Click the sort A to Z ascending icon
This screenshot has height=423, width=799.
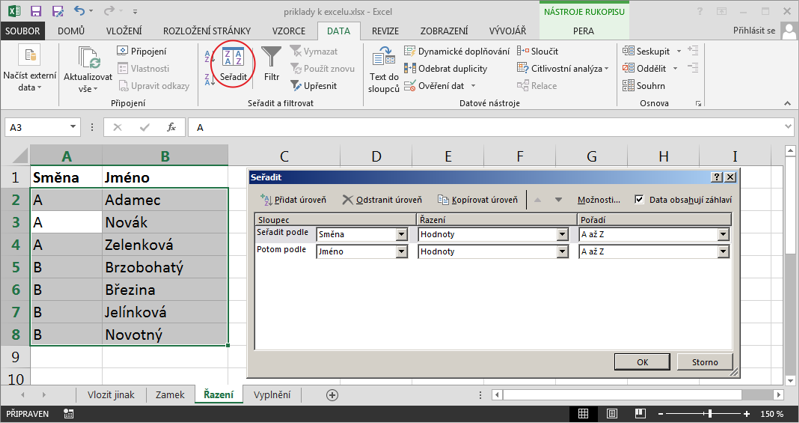pos(209,56)
